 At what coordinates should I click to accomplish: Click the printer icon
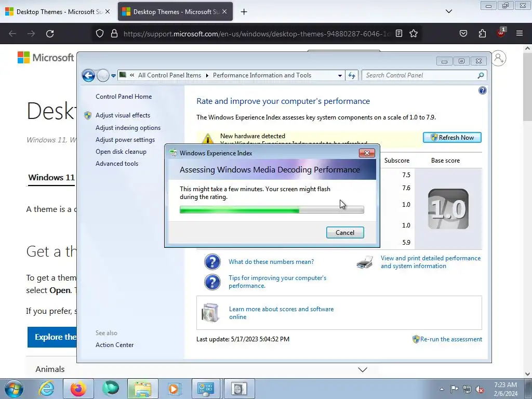(365, 262)
